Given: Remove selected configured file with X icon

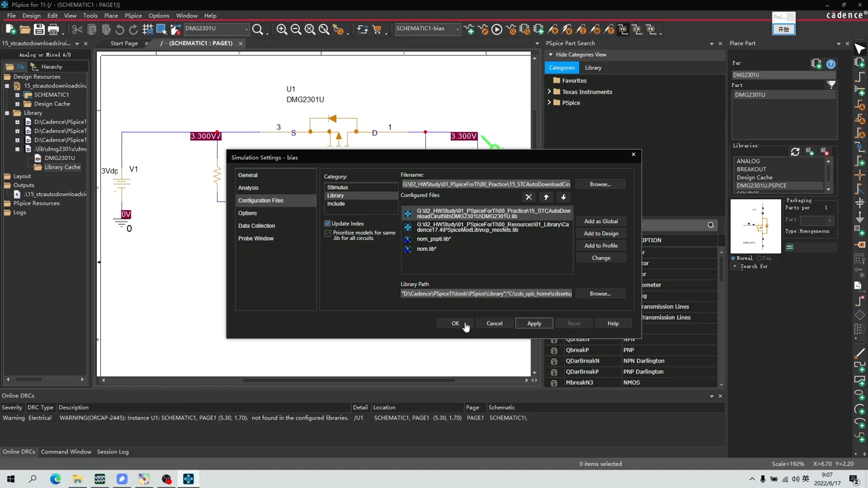Looking at the screenshot, I should pos(529,197).
